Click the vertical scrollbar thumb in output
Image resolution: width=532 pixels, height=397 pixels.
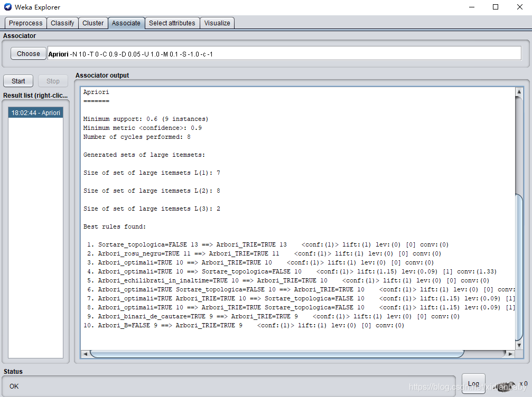519,267
